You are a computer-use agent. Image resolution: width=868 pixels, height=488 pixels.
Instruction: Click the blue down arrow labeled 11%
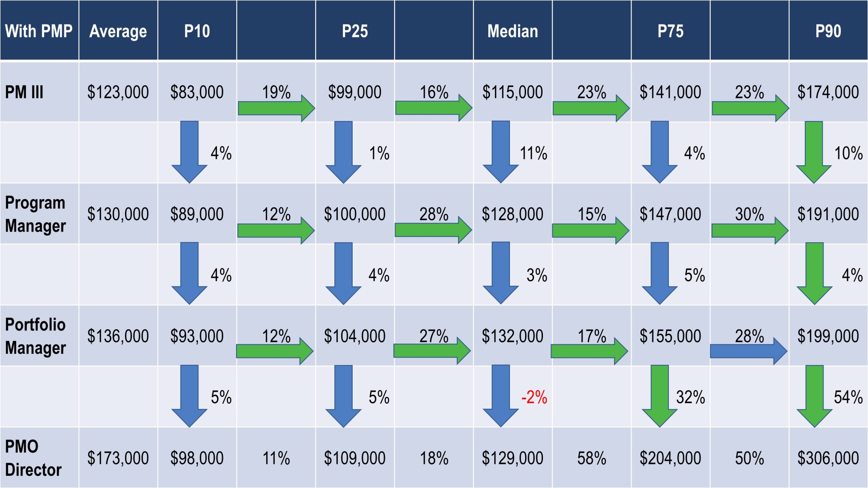[501, 152]
